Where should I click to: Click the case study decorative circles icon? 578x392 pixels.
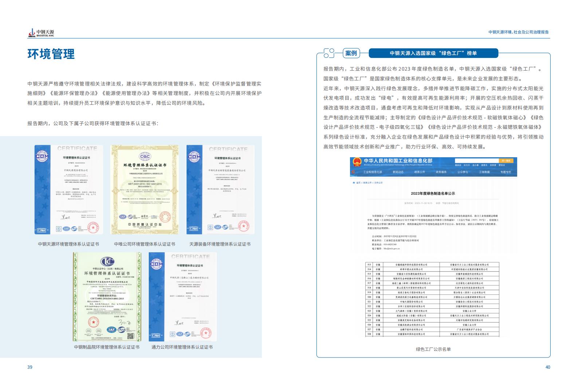pyautogui.click(x=329, y=53)
